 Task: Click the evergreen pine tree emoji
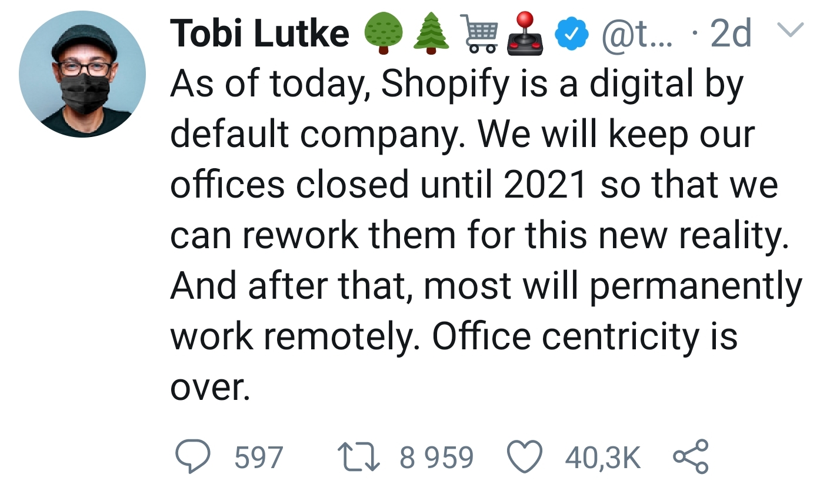[431, 34]
